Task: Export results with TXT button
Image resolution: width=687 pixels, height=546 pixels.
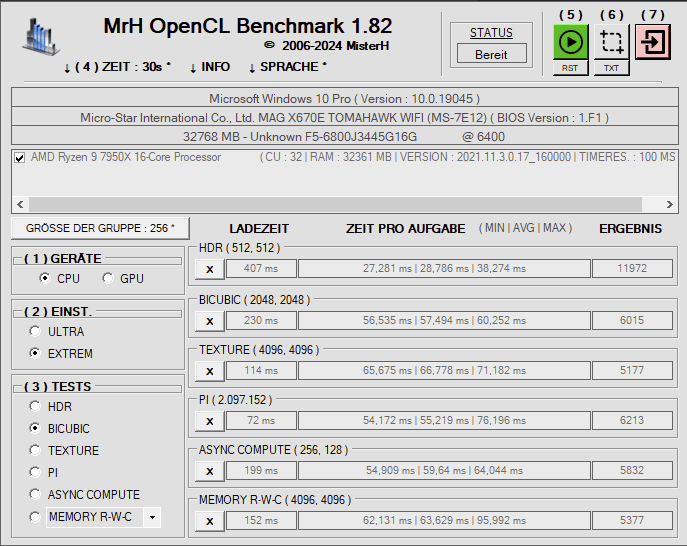Action: [611, 68]
